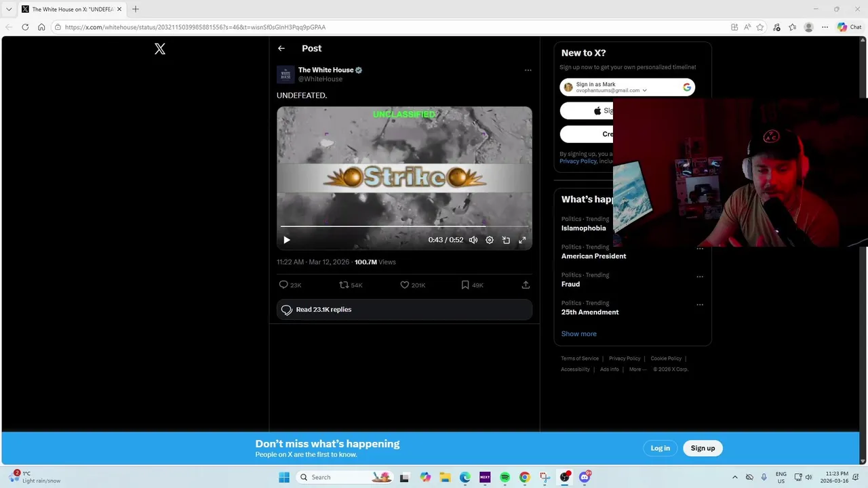Open The White House profile avatar
This screenshot has height=488, width=868.
[285, 74]
